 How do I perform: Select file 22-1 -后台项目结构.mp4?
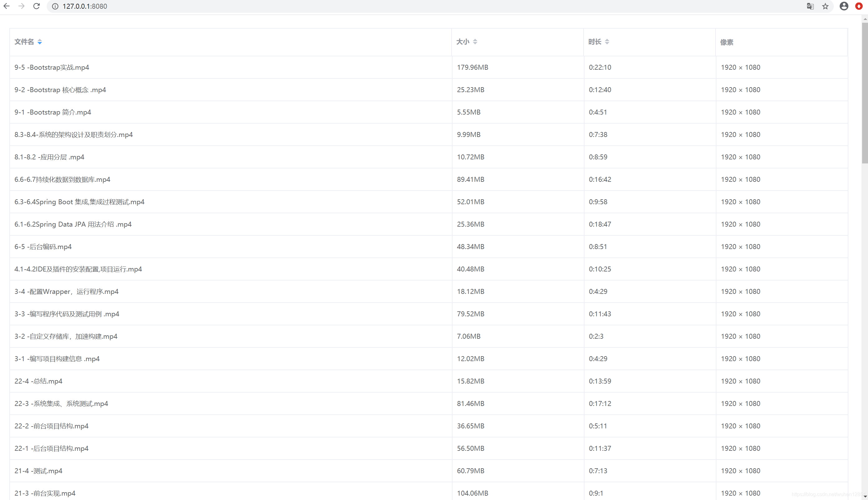pyautogui.click(x=51, y=449)
